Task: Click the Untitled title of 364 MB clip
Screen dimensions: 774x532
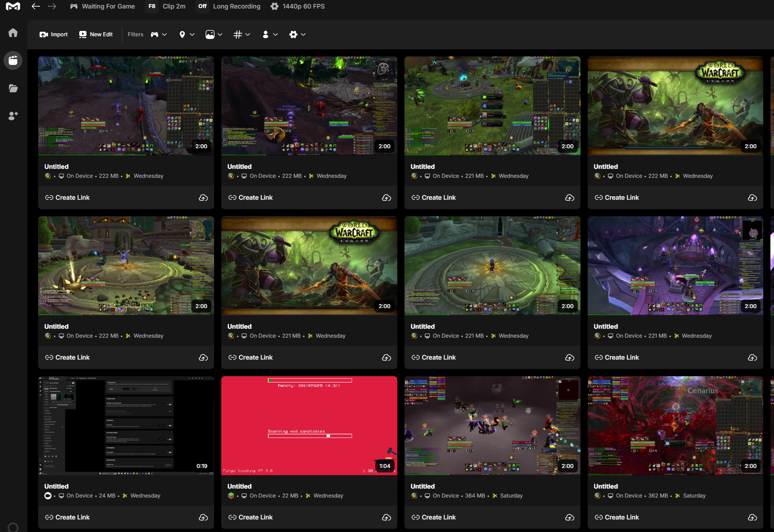Action: 423,486
